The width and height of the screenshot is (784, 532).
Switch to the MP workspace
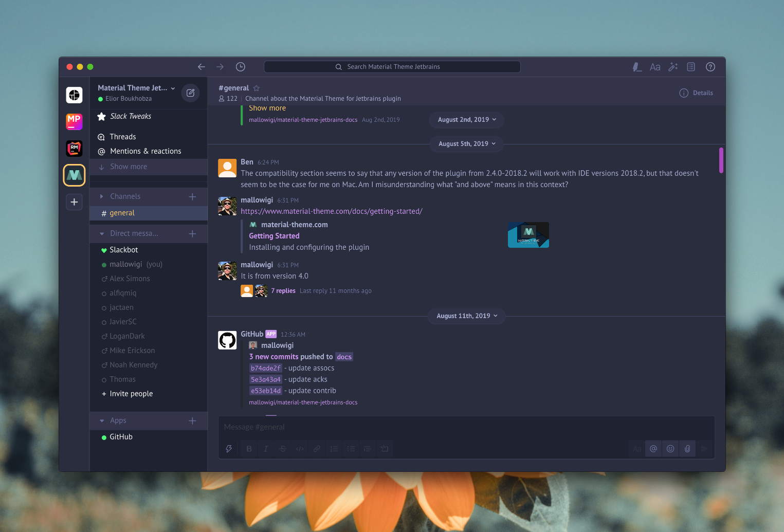[74, 122]
